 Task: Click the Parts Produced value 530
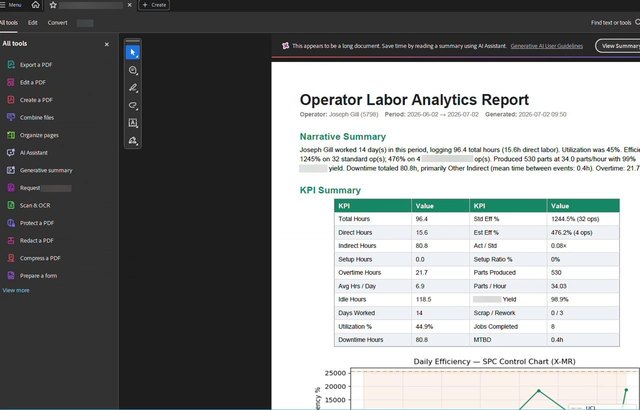pyautogui.click(x=556, y=273)
